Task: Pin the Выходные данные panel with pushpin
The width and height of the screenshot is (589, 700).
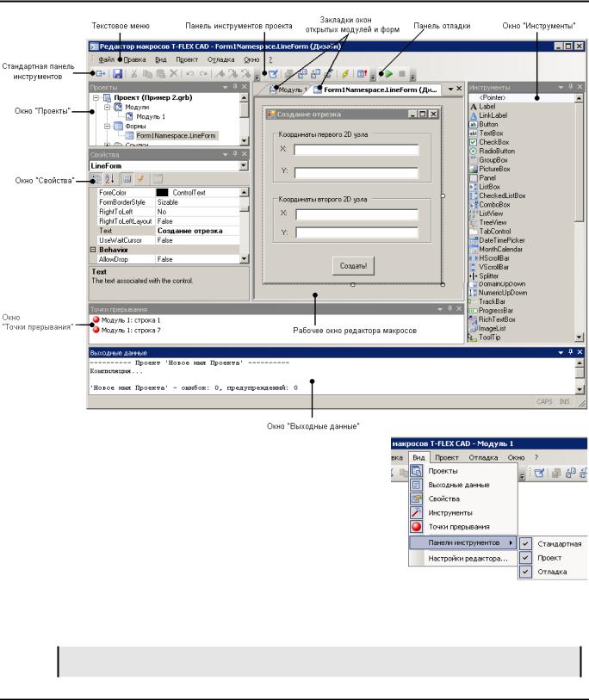Action: [x=570, y=352]
